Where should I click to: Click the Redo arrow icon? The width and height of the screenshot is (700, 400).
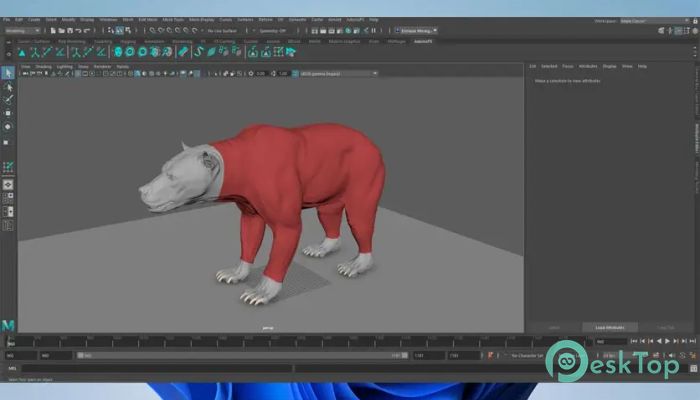tap(87, 31)
